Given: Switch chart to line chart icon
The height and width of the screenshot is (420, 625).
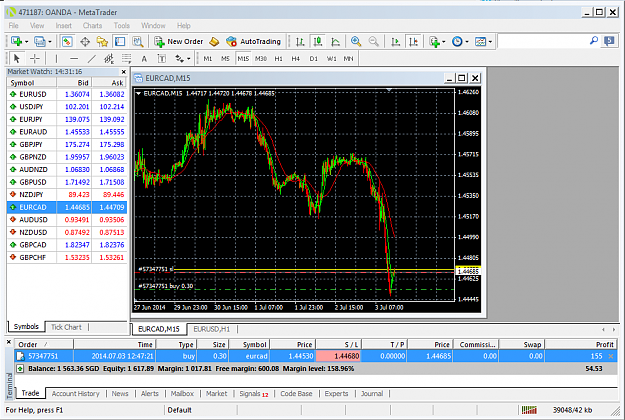Looking at the screenshot, I should click(x=336, y=41).
